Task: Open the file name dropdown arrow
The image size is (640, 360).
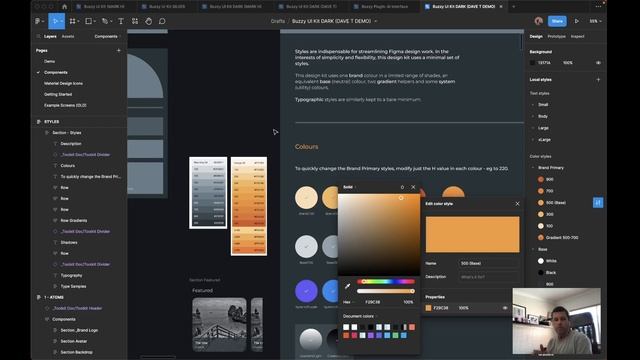Action: (376, 21)
